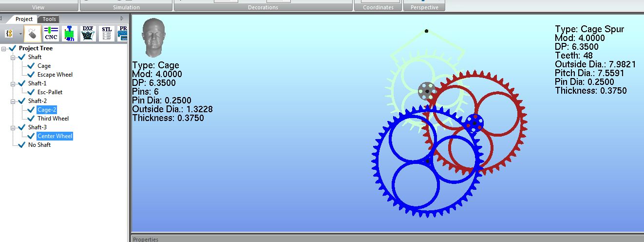Collapse the Project Tree root node
Viewport: 644px width, 242px height.
[4, 48]
